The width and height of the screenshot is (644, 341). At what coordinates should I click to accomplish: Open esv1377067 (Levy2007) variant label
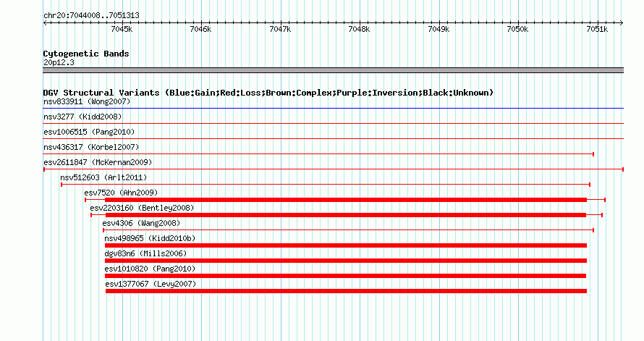click(151, 284)
